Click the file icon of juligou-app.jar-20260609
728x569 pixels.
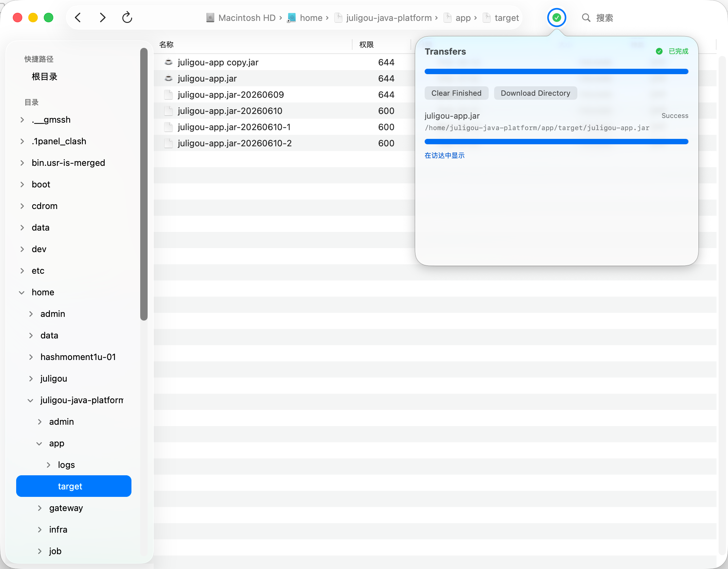click(x=169, y=95)
